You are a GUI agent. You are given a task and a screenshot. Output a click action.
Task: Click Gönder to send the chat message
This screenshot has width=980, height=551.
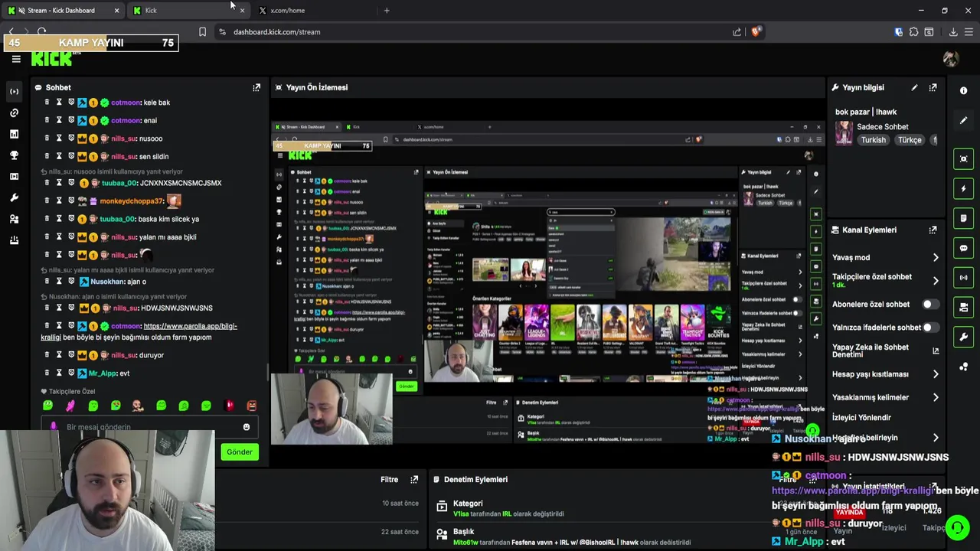click(239, 452)
